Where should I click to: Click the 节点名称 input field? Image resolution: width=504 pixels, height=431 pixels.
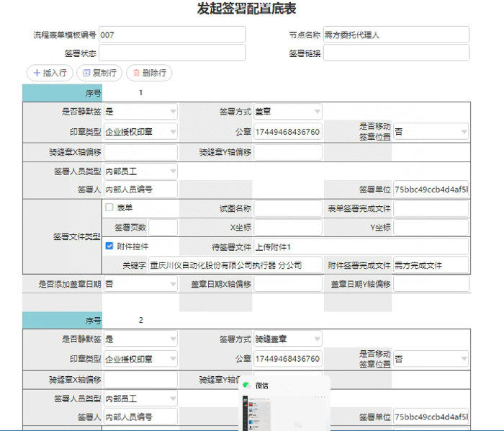pos(395,35)
